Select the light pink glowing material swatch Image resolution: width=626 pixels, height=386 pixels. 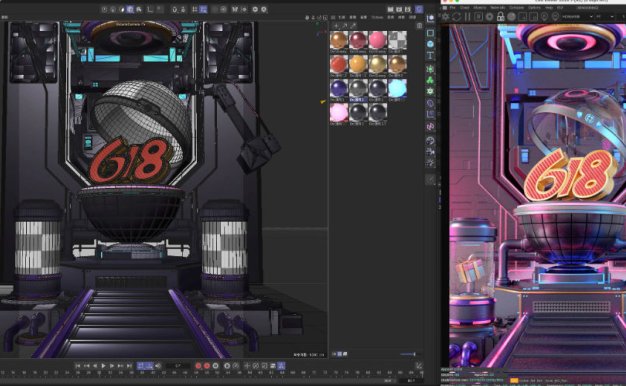click(x=339, y=112)
